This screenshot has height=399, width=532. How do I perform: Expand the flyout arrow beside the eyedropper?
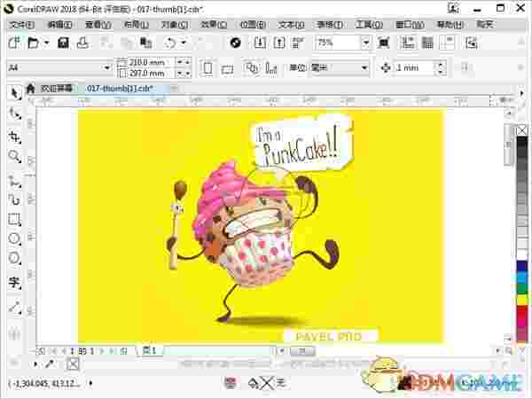[x=35, y=364]
